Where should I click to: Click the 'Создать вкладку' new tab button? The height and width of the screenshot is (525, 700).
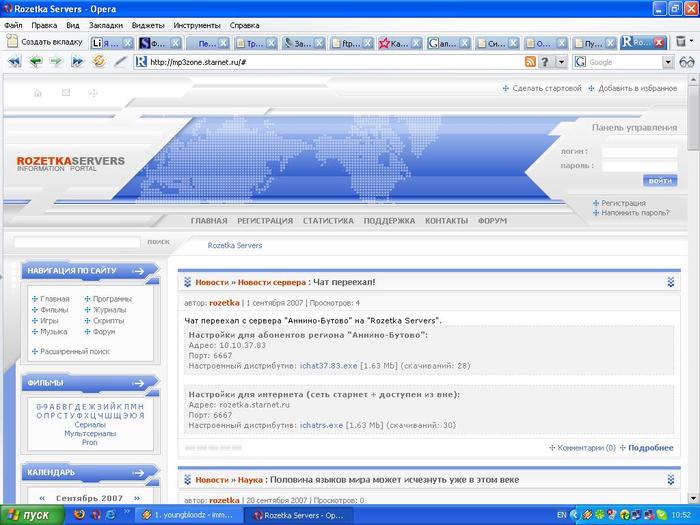click(x=44, y=43)
